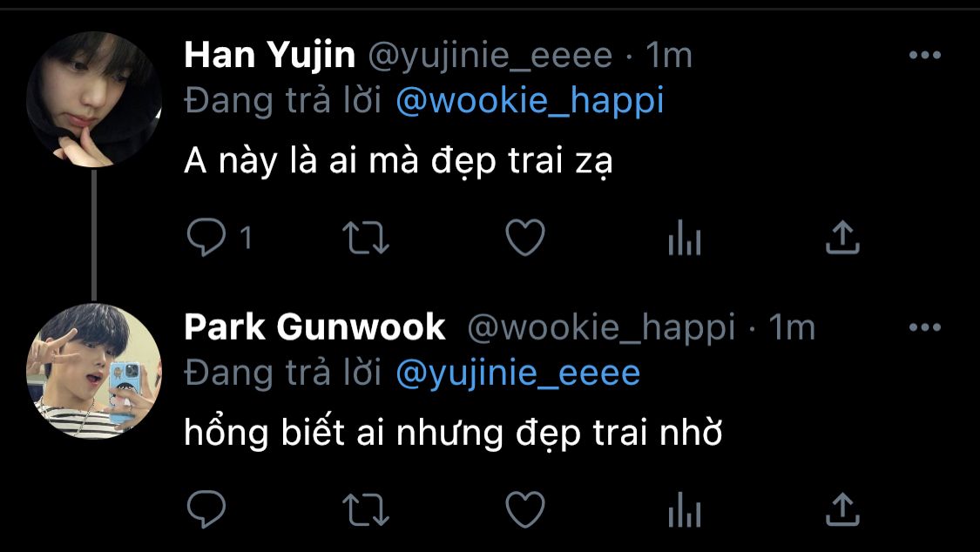Retweet Park Gunwook's tweet
This screenshot has width=980, height=552.
pyautogui.click(x=366, y=509)
